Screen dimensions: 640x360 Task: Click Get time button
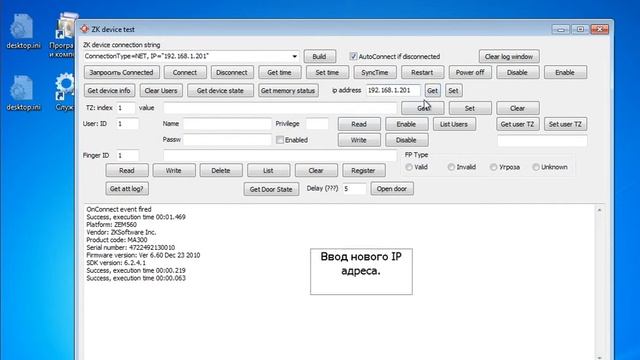[280, 72]
